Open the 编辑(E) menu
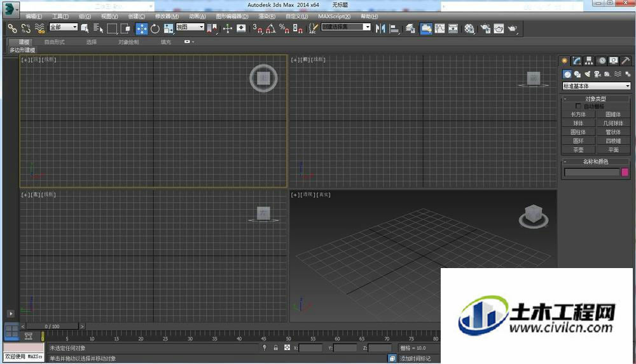Viewport: 636px width, 364px height. [34, 17]
